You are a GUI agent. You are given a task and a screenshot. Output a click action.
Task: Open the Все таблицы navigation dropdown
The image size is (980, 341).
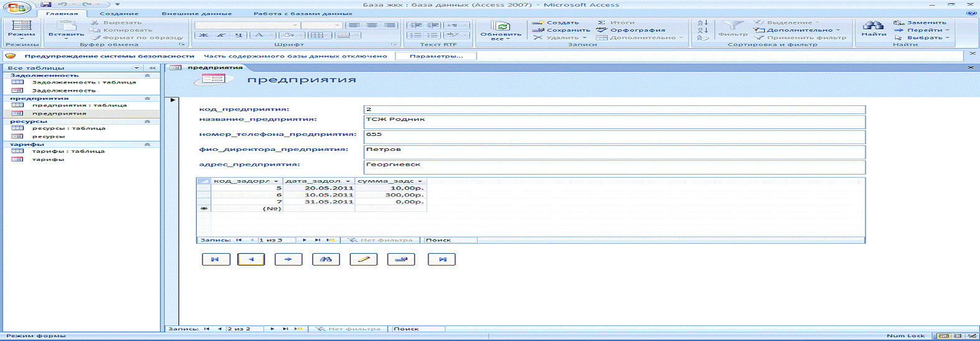[x=136, y=68]
